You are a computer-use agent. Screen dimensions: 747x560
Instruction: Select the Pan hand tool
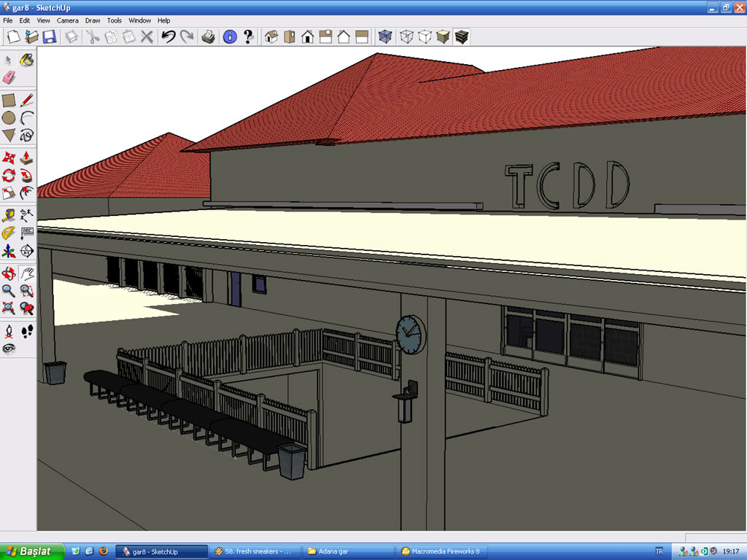click(27, 273)
